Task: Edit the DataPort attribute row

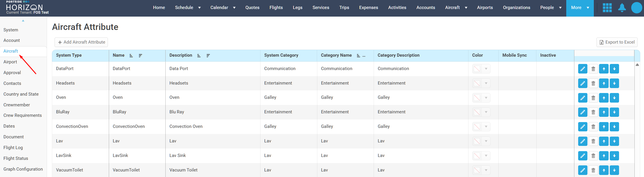Action: pyautogui.click(x=583, y=69)
